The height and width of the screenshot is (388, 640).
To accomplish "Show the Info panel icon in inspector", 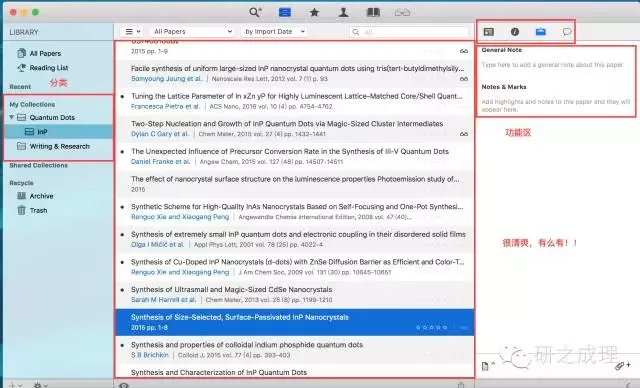I will point(515,31).
